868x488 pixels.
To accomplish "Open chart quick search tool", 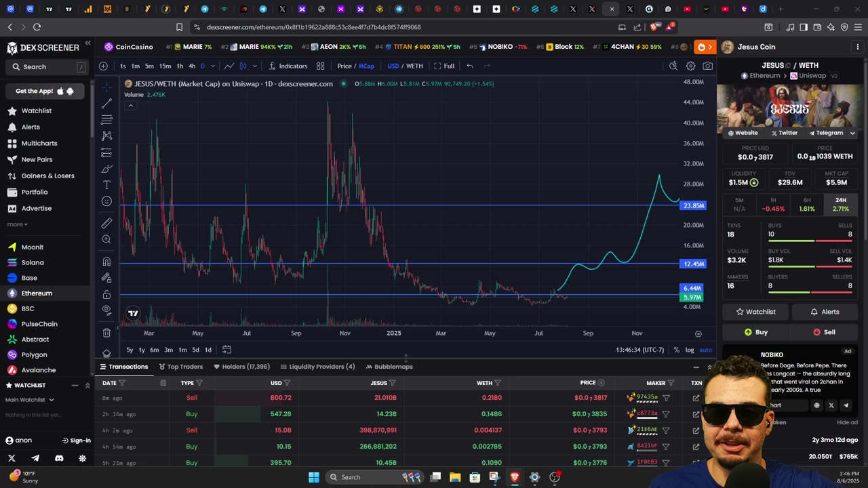I will point(673,66).
